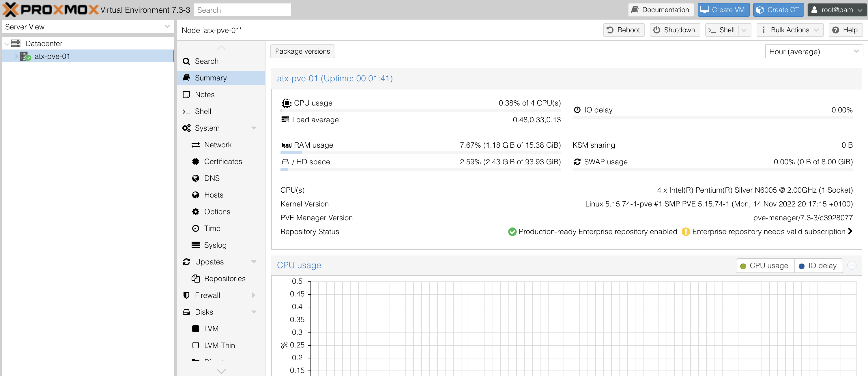The image size is (868, 376).
Task: Open the Syslog menu item
Action: tap(215, 245)
